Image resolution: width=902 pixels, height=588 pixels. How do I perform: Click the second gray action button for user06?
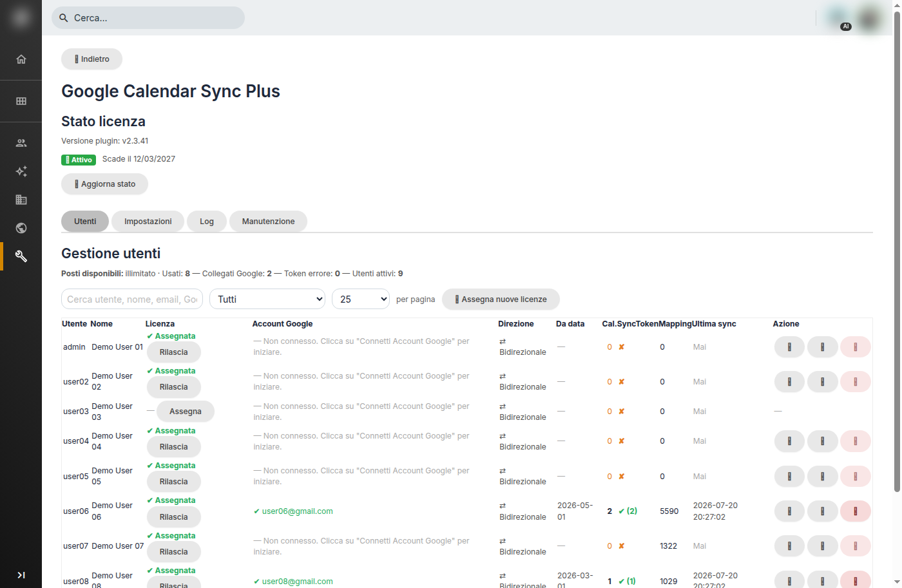pyautogui.click(x=823, y=511)
